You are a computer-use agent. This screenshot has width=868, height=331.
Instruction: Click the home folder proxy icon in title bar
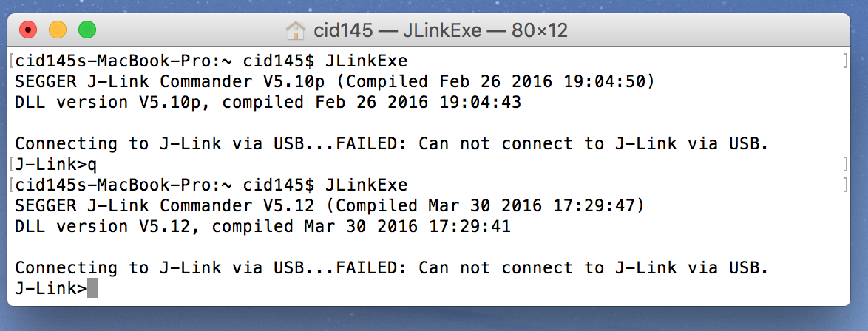click(296, 30)
